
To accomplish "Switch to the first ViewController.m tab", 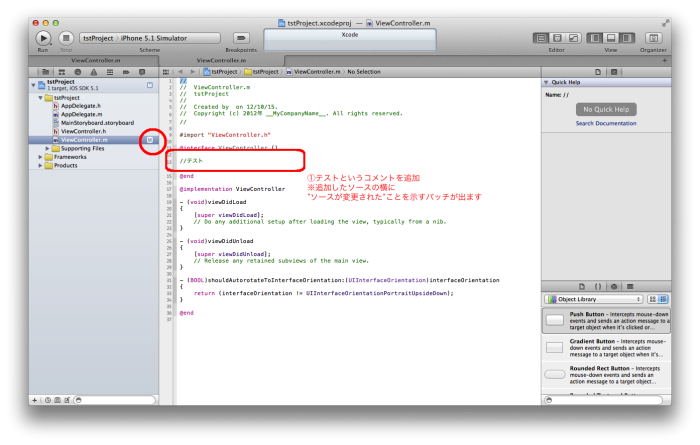I will [x=95, y=60].
